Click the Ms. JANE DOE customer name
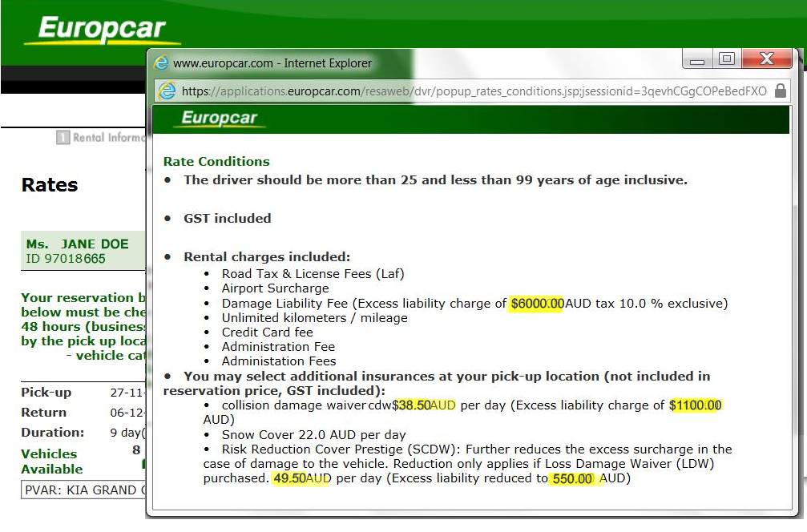The width and height of the screenshot is (807, 532). pyautogui.click(x=78, y=244)
